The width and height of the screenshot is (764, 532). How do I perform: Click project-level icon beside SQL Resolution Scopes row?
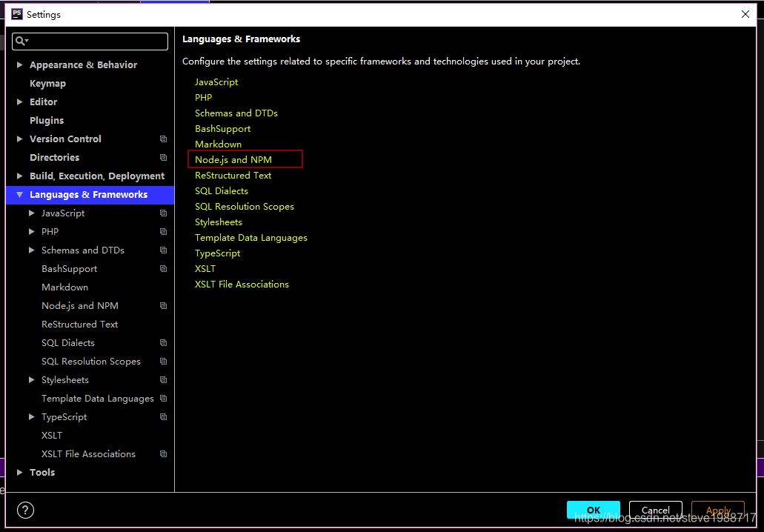tap(163, 362)
